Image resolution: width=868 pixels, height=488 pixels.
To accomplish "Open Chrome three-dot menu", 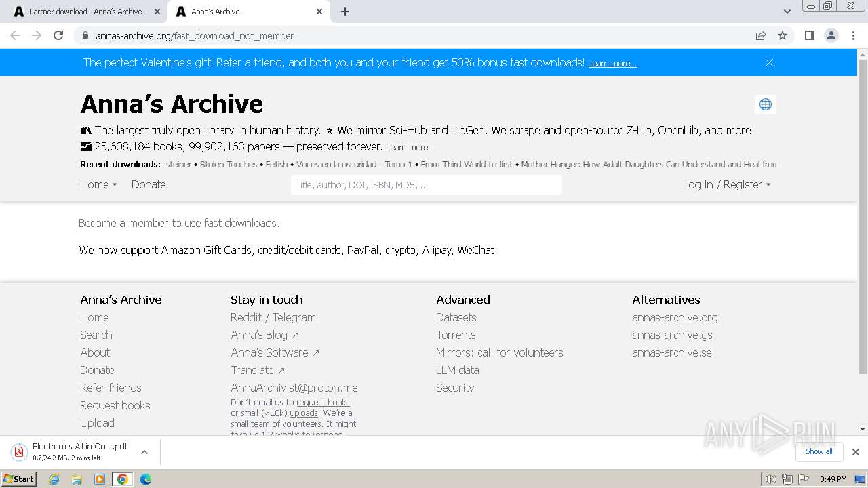I will 853,35.
